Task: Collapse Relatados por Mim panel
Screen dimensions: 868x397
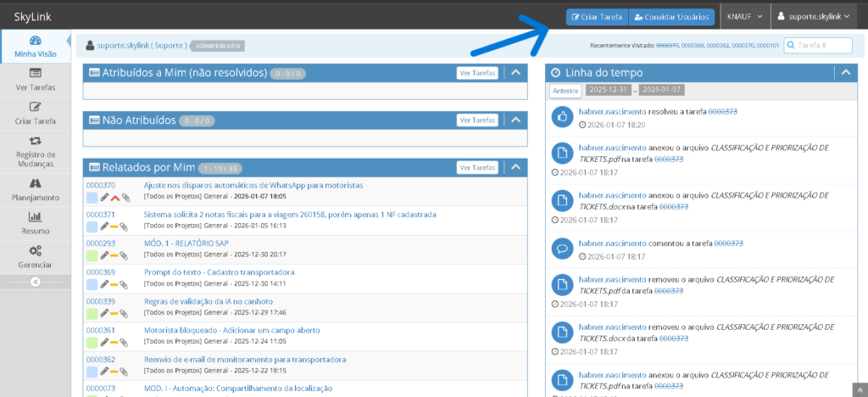Action: 515,168
